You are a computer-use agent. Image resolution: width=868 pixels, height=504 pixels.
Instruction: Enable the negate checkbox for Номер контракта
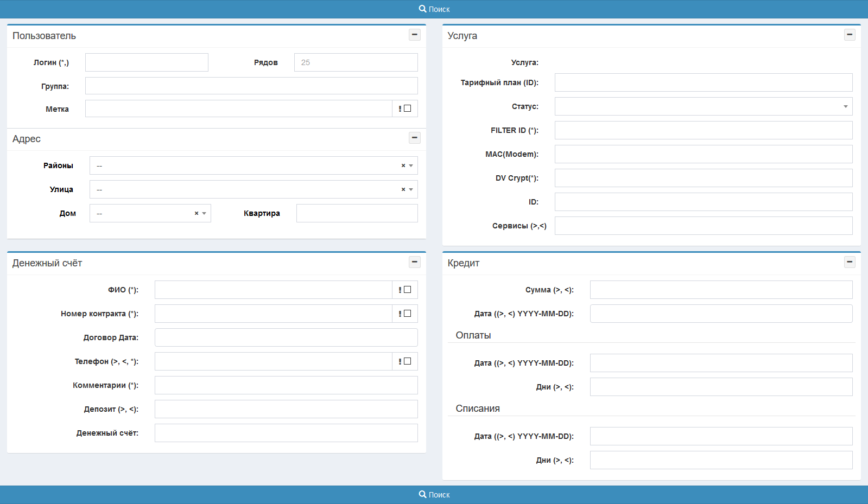pos(408,314)
